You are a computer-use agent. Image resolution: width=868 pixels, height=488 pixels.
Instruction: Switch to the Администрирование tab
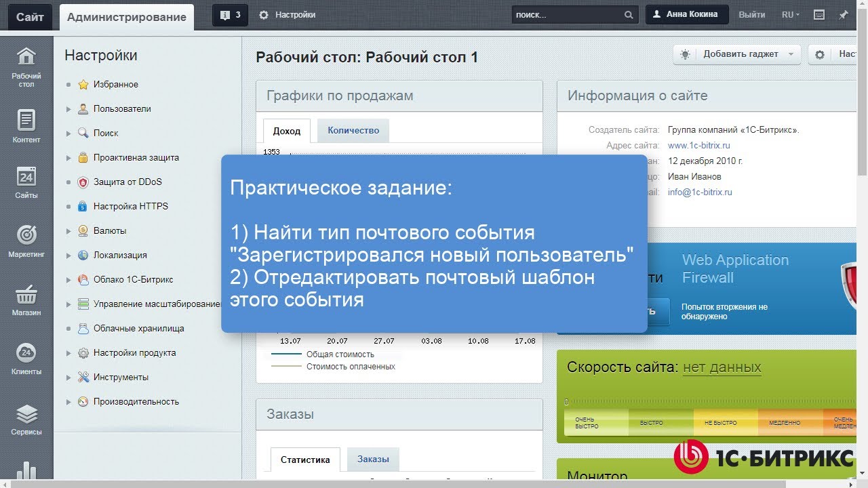click(127, 17)
